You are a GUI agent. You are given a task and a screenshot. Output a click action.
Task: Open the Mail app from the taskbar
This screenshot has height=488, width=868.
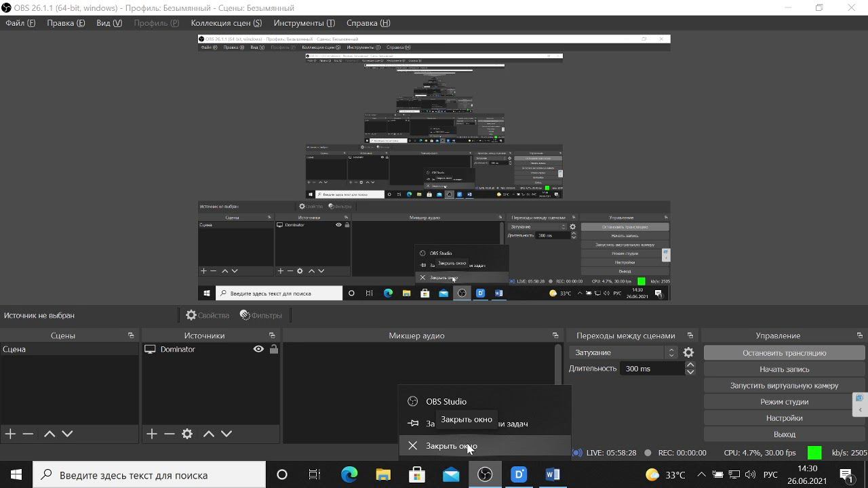[451, 474]
